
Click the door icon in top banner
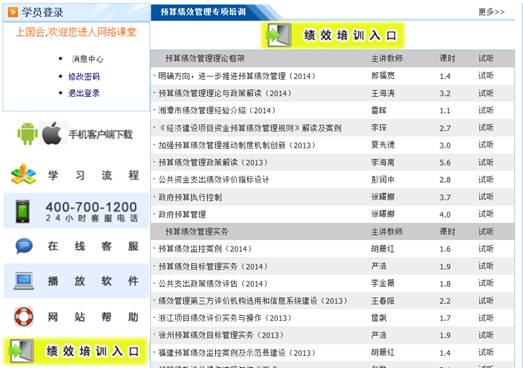(279, 35)
